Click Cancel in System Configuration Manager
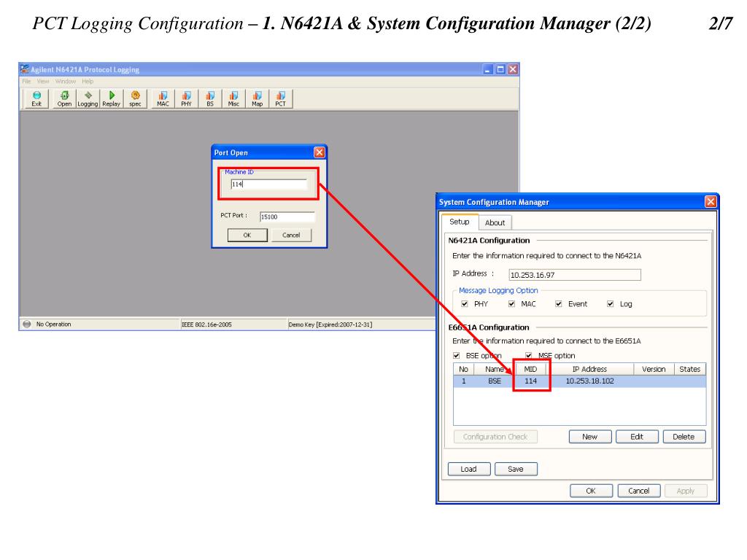 [x=638, y=491]
